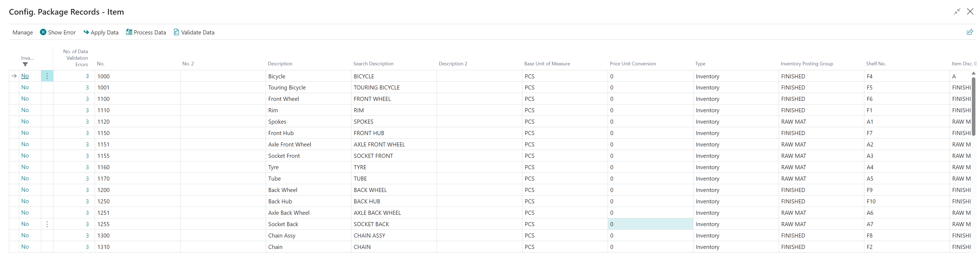This screenshot has height=253, width=980.
Task: Click the Validate Data icon
Action: coord(176,32)
